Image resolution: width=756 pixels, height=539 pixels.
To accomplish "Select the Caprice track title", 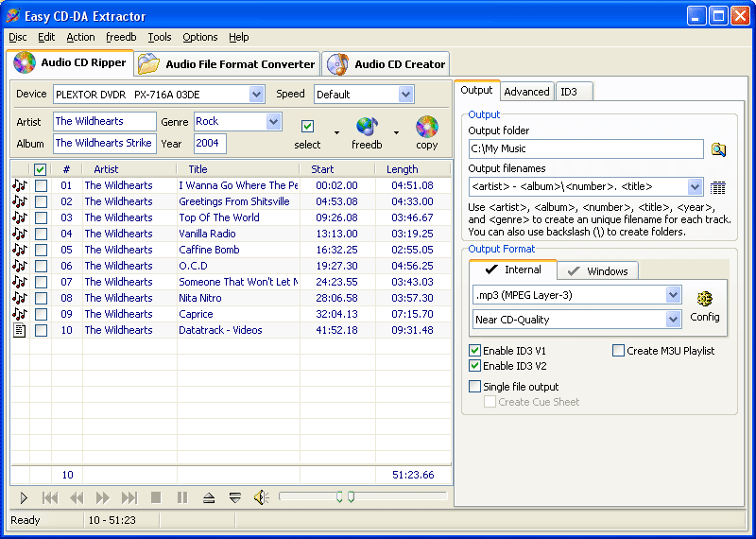I will coord(196,314).
